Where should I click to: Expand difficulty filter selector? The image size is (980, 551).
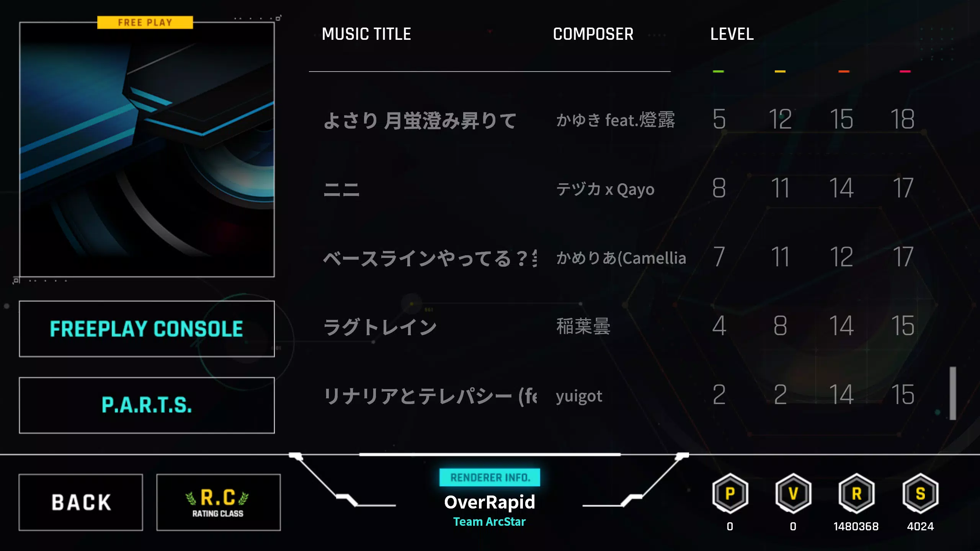click(x=732, y=34)
